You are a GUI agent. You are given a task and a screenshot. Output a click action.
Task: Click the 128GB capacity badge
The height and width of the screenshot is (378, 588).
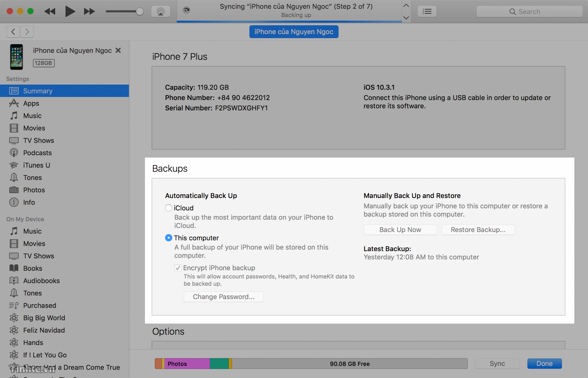tap(43, 63)
